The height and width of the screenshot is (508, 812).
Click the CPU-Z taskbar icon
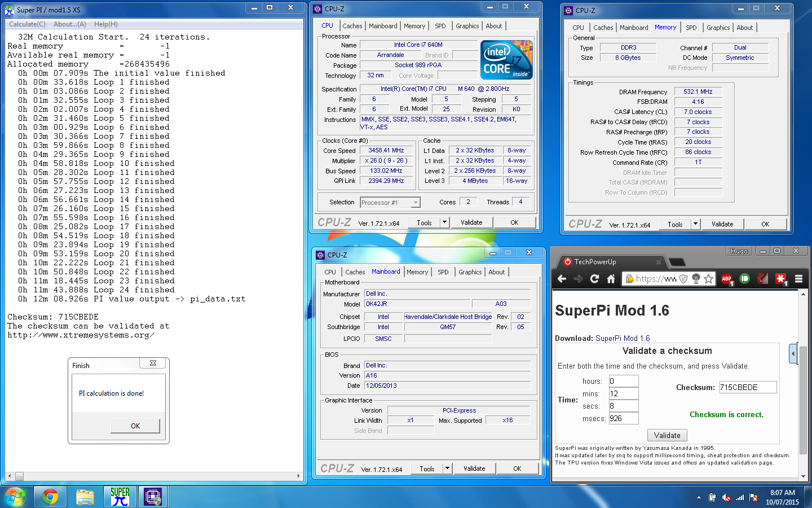pyautogui.click(x=153, y=497)
